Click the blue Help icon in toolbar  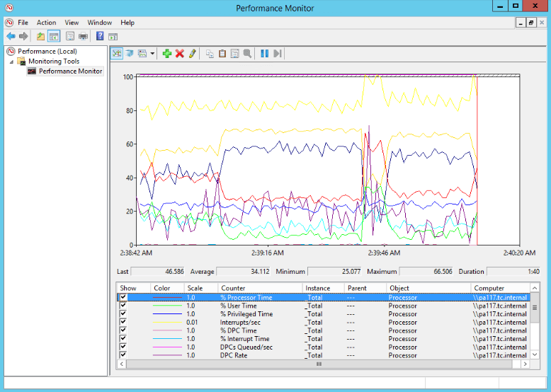coord(100,36)
